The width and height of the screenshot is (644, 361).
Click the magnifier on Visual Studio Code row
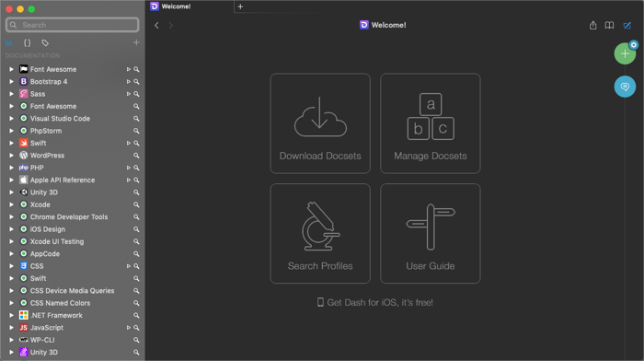[x=136, y=119]
